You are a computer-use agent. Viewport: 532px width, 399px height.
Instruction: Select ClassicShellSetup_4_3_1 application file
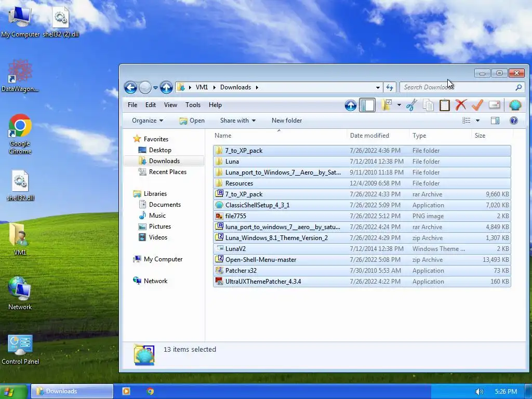click(362, 205)
